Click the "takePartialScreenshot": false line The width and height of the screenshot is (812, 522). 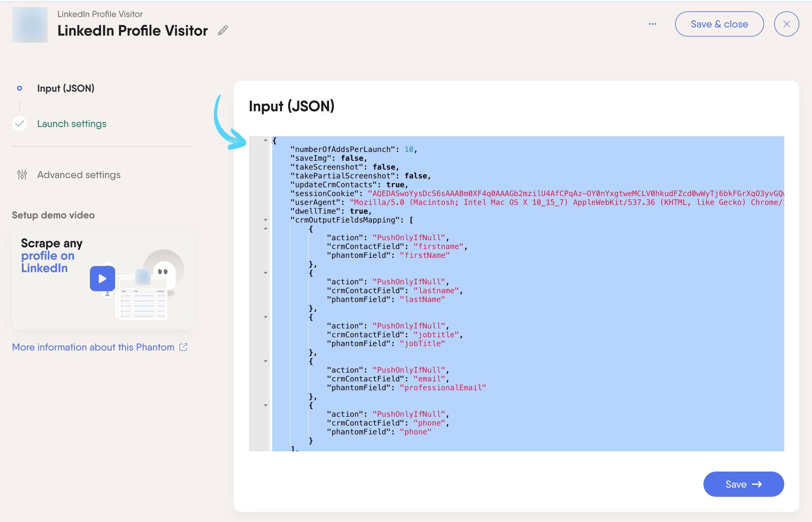(x=361, y=176)
